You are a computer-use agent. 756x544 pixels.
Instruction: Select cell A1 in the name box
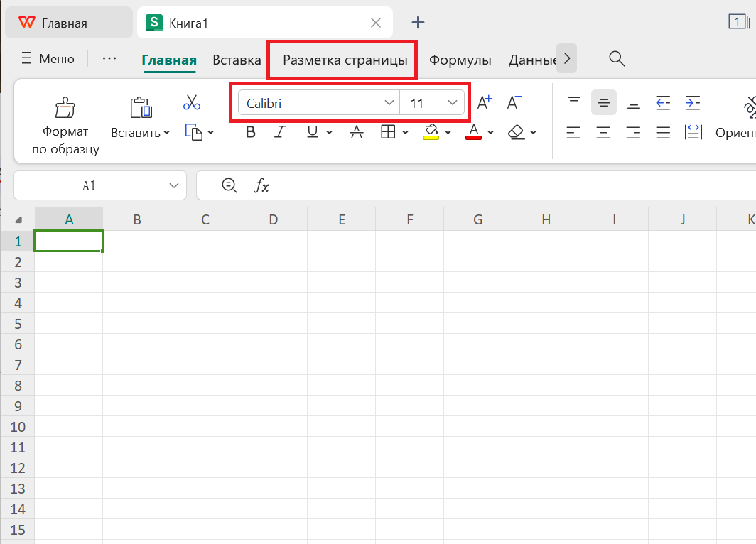point(89,185)
